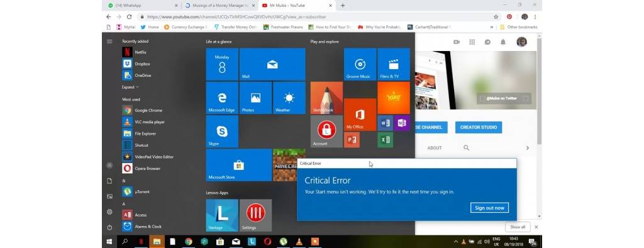Image resolution: width=644 pixels, height=248 pixels.
Task: Open the Skype tile
Action: pos(222,131)
